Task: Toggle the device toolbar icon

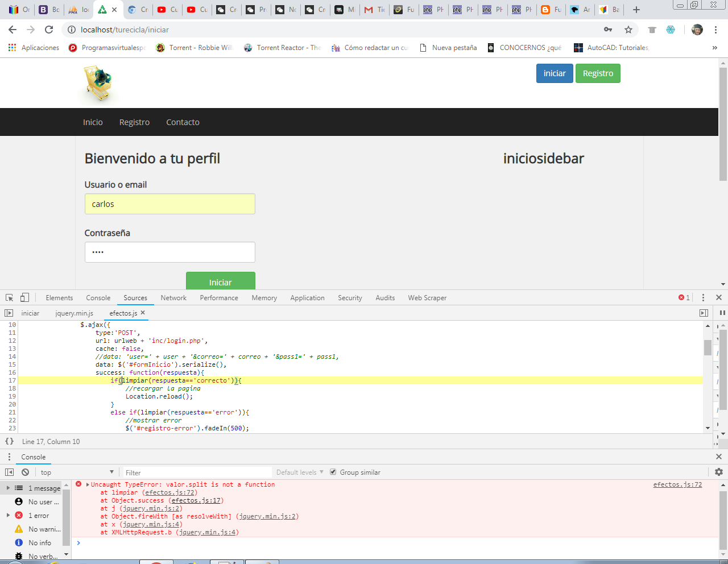Action: tap(24, 297)
